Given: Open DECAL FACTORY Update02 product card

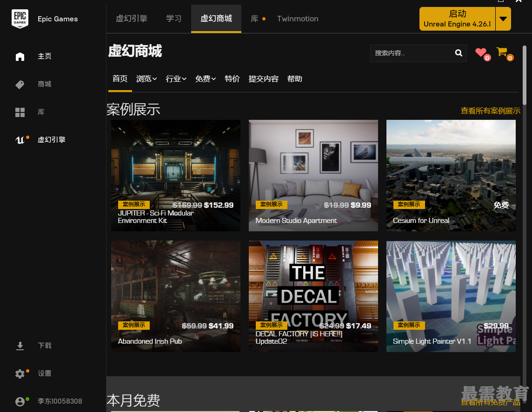Looking at the screenshot, I should coord(313,296).
